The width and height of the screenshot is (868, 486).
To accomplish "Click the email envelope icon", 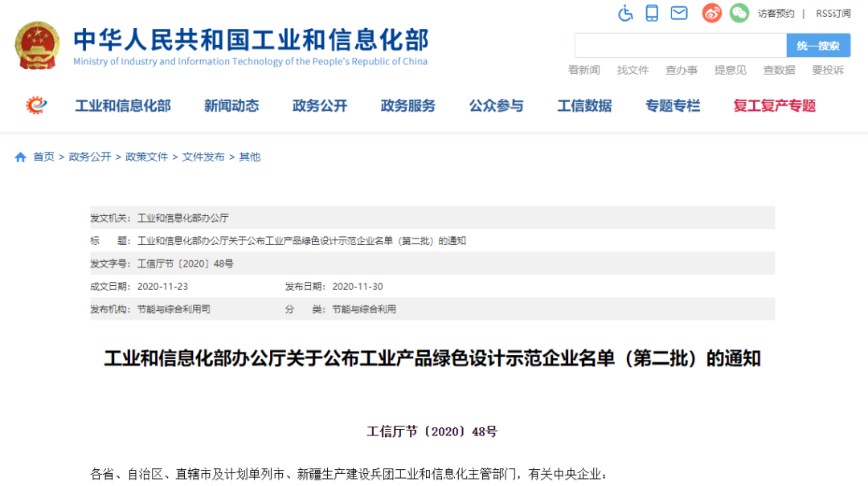I will click(679, 13).
